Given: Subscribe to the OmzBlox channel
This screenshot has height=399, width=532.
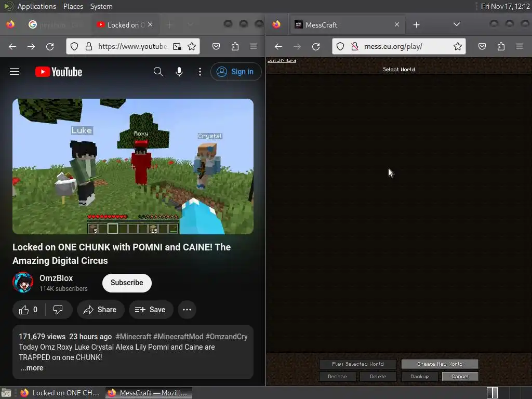Looking at the screenshot, I should [127, 283].
